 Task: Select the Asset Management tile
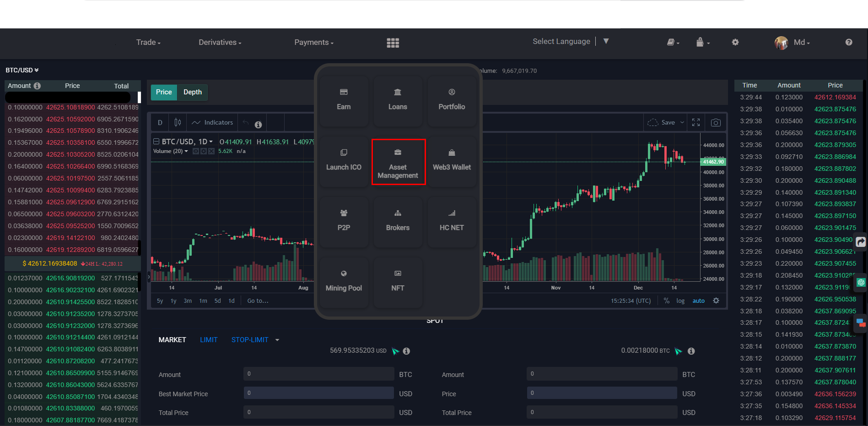click(x=398, y=162)
